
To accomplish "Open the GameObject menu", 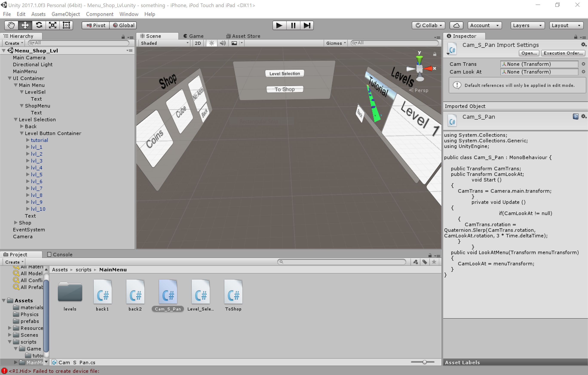I will pyautogui.click(x=66, y=14).
